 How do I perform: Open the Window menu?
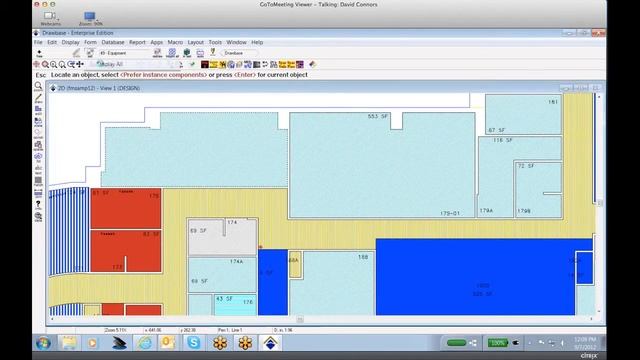click(236, 42)
